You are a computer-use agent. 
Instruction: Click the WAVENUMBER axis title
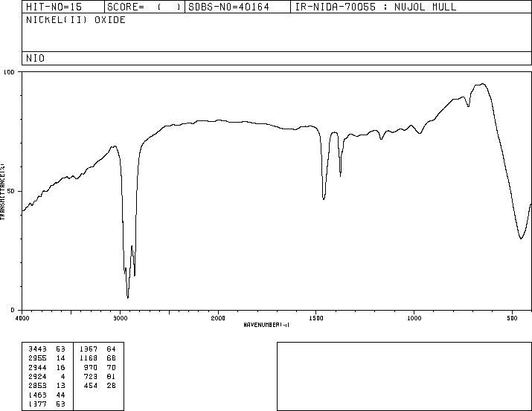click(266, 325)
